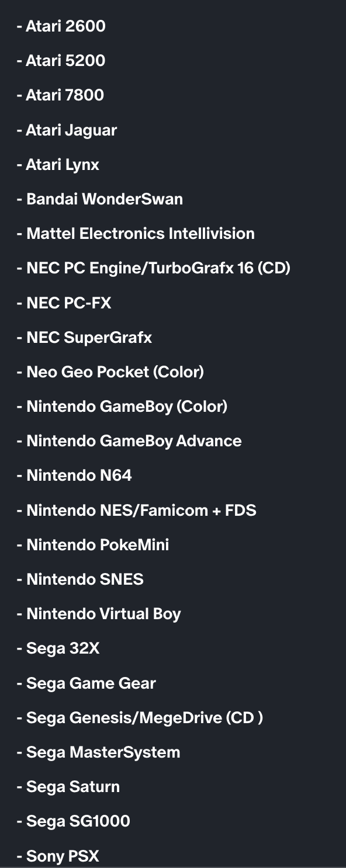Click the Sega Saturn entry
Viewport: 346px width, 868px height.
[68, 787]
